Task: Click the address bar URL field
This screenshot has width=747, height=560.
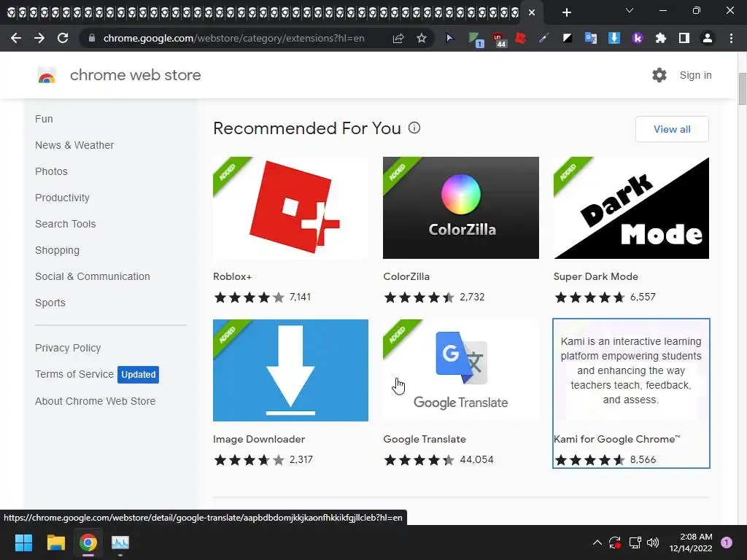Action: (x=233, y=38)
